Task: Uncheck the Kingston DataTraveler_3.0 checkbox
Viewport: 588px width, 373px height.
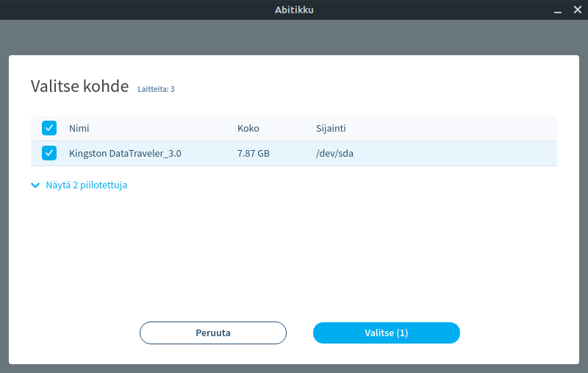Action: 49,153
